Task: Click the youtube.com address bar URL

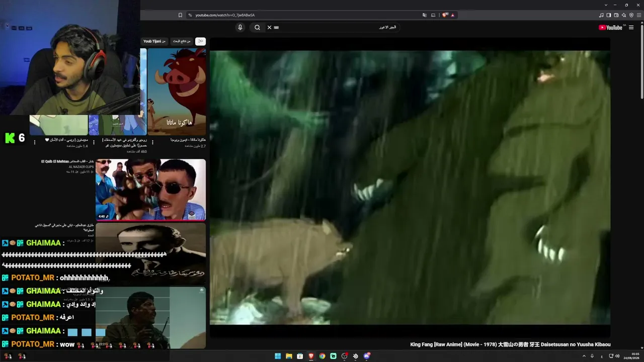Action: pos(225,15)
